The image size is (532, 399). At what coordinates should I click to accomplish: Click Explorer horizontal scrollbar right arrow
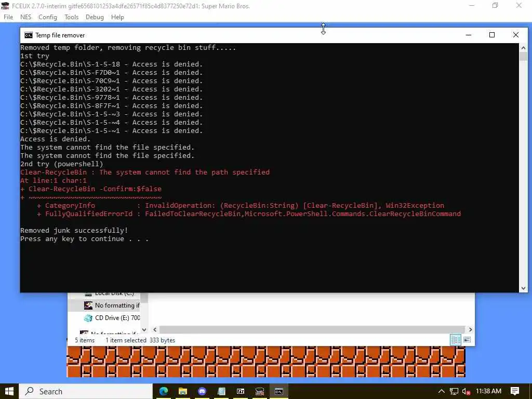click(470, 329)
